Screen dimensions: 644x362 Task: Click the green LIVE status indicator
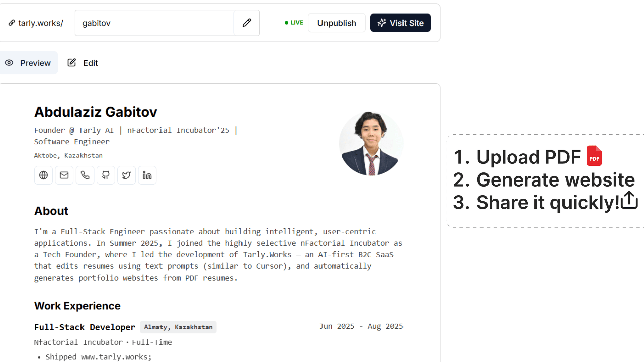(x=294, y=23)
